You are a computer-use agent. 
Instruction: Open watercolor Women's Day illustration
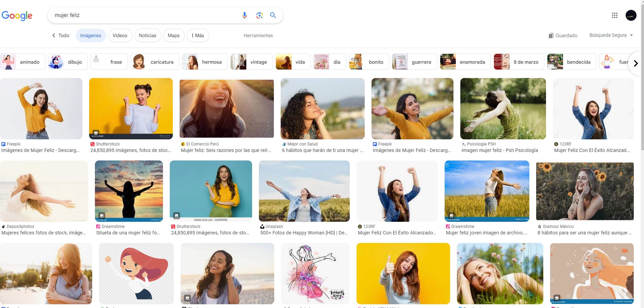(315, 274)
